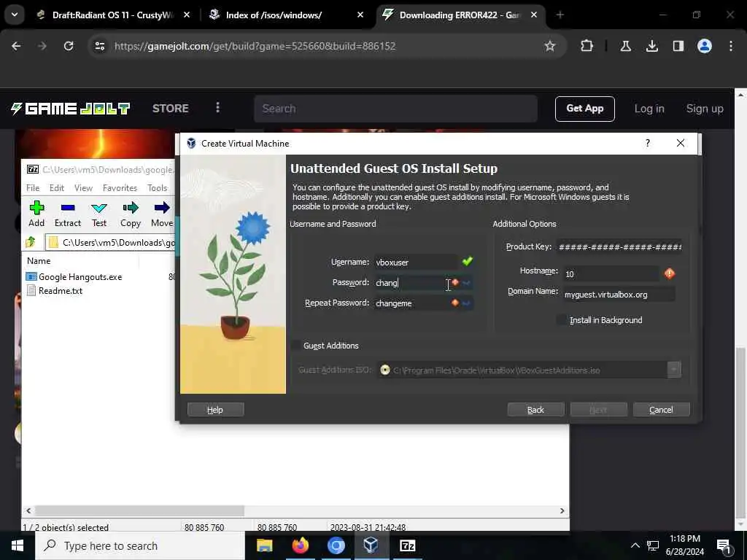Open the tab search dropdown arrow
This screenshot has height=560, width=747.
click(x=15, y=15)
